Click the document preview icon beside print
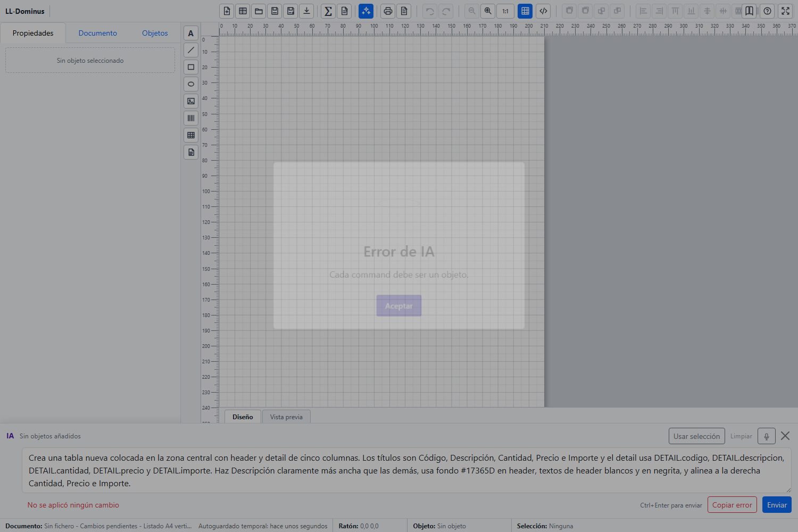 coord(404,11)
